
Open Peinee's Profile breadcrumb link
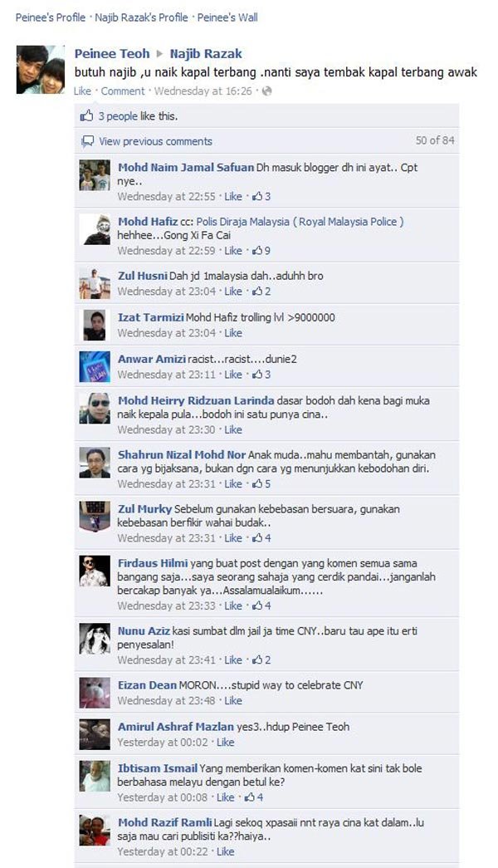51,17
